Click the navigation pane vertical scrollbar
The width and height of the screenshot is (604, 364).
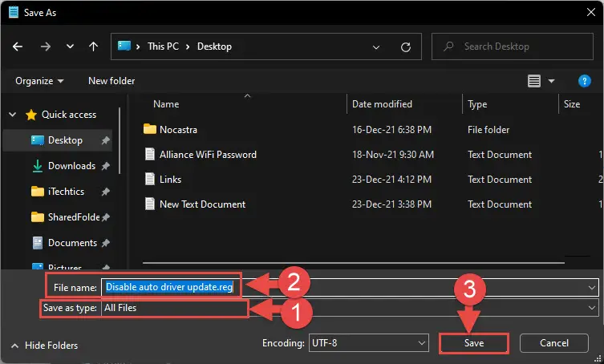click(120, 141)
